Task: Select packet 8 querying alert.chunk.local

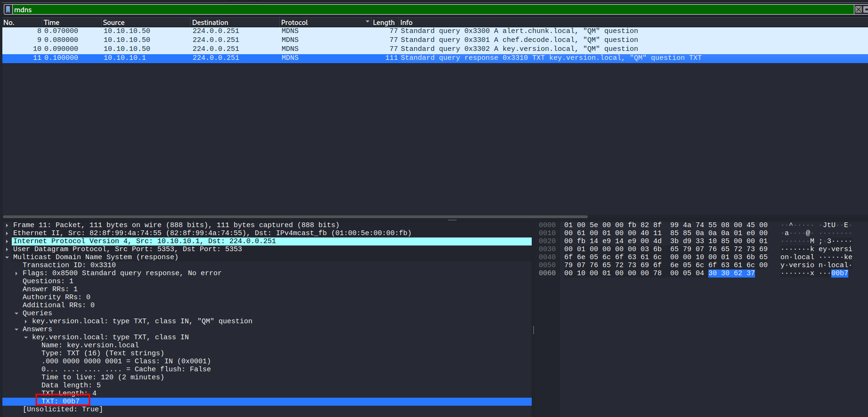Action: (435, 31)
